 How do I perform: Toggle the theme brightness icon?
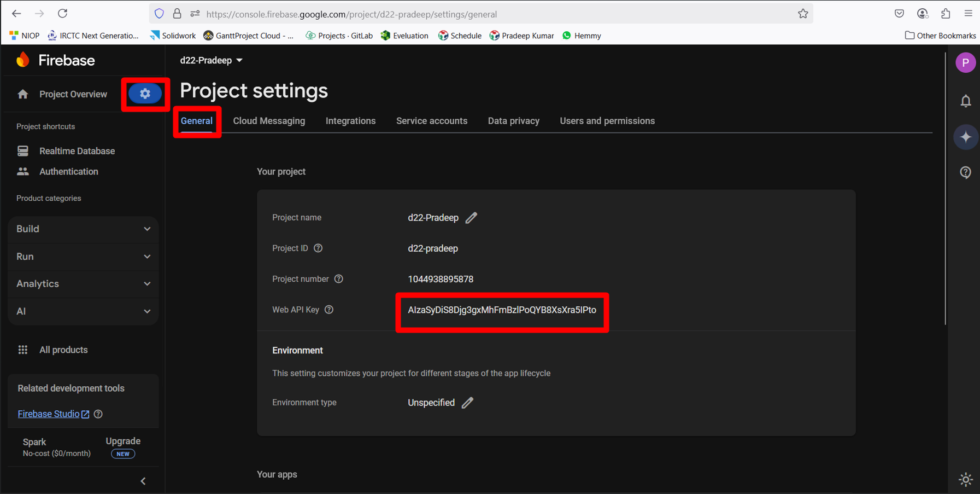[966, 479]
